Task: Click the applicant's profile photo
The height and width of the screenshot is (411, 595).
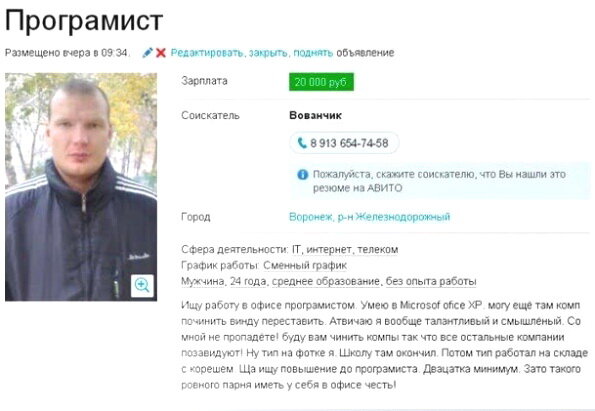Action: 81,187
